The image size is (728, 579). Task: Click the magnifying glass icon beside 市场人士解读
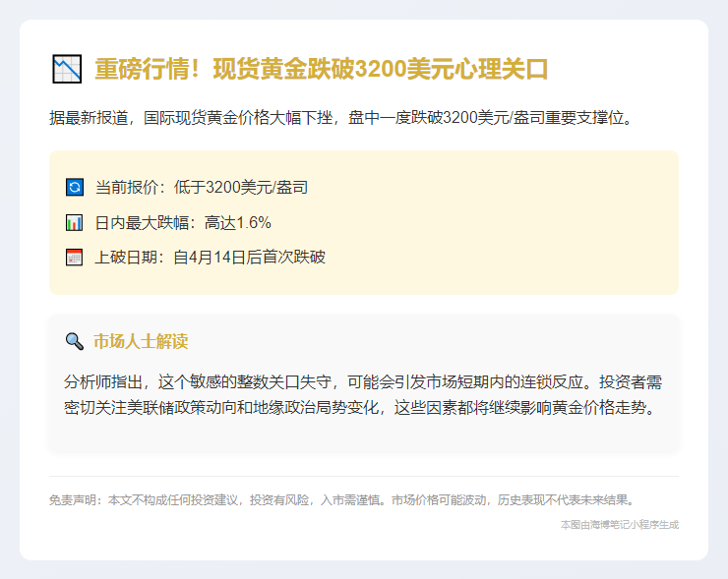pos(74,341)
